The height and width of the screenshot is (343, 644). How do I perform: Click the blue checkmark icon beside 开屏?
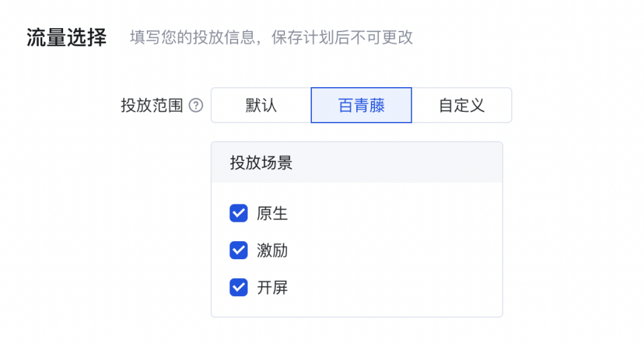239,287
